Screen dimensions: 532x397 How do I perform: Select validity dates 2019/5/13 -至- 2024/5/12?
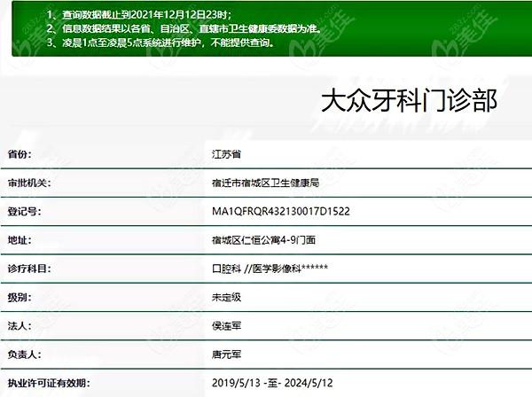click(272, 383)
